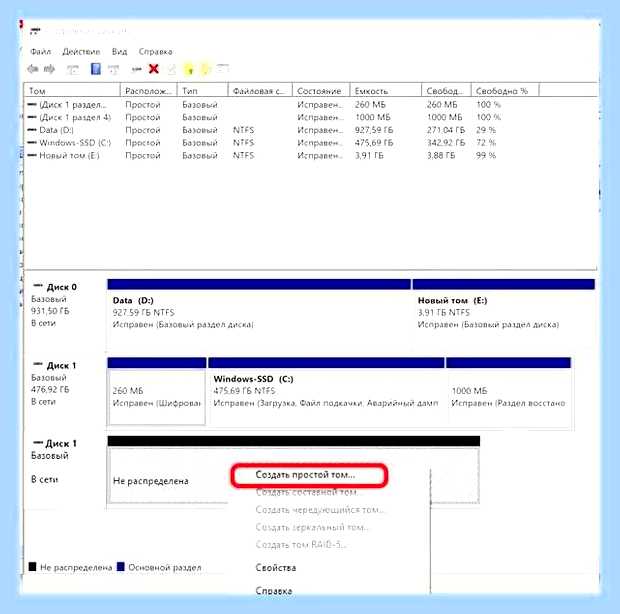Image resolution: width=620 pixels, height=614 pixels.
Task: Sort by the Располож… column header
Action: pos(149,91)
